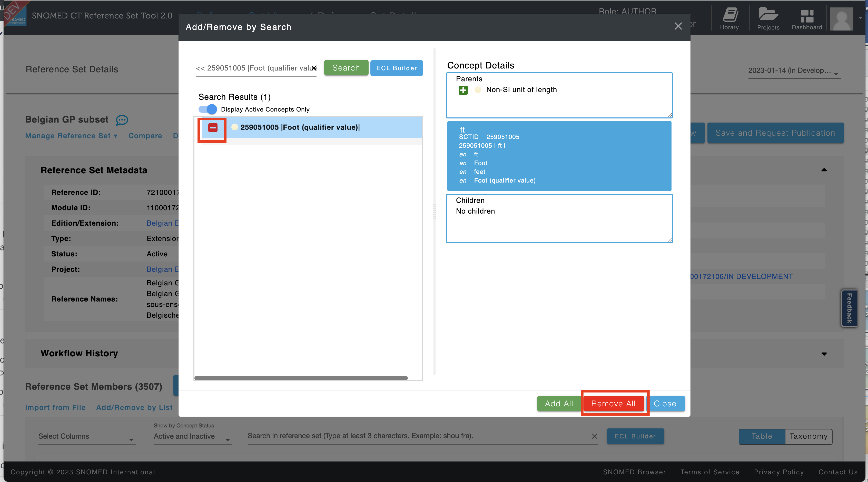Click the IN DEVELOPMENT link

(741, 276)
